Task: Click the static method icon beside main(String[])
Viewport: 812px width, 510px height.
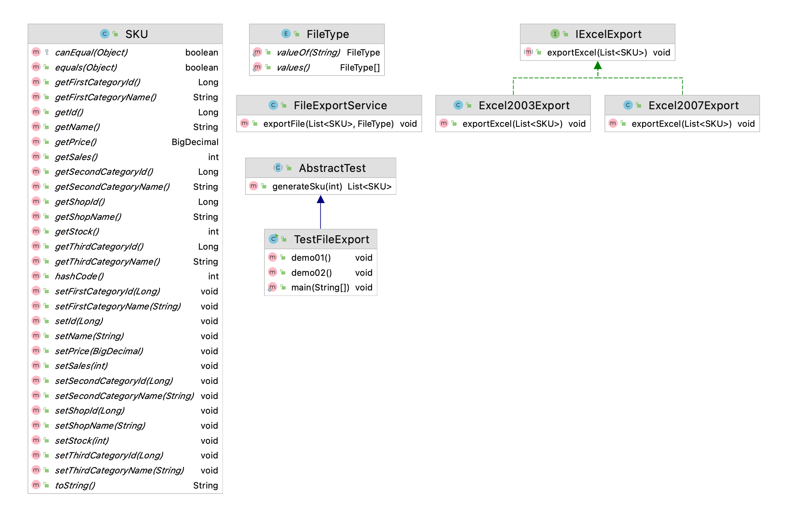Action: pyautogui.click(x=272, y=287)
